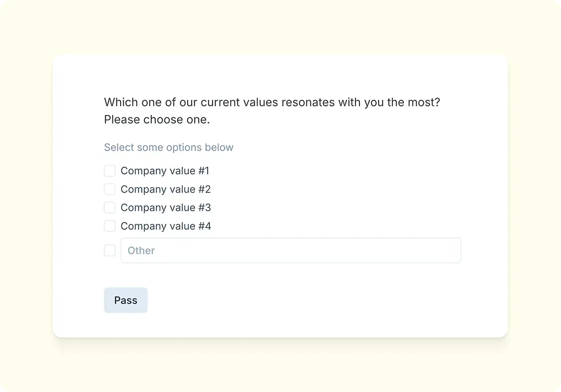Click the Company value #3 label text
The width and height of the screenshot is (561, 392).
click(166, 207)
